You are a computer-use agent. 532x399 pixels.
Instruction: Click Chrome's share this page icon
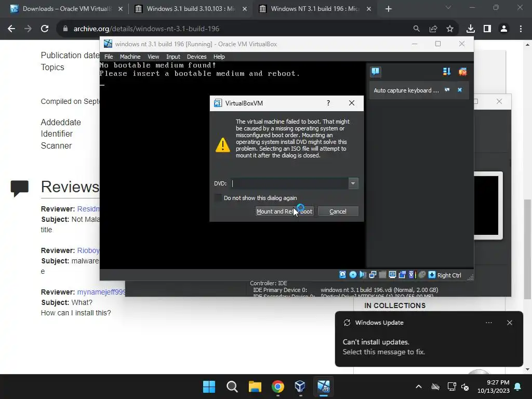[x=433, y=29]
